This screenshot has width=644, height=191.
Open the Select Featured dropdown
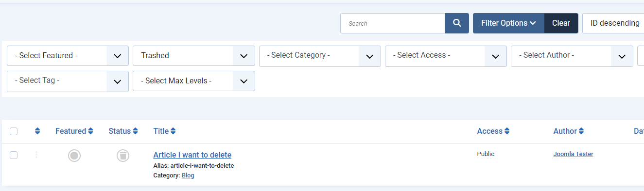point(68,56)
